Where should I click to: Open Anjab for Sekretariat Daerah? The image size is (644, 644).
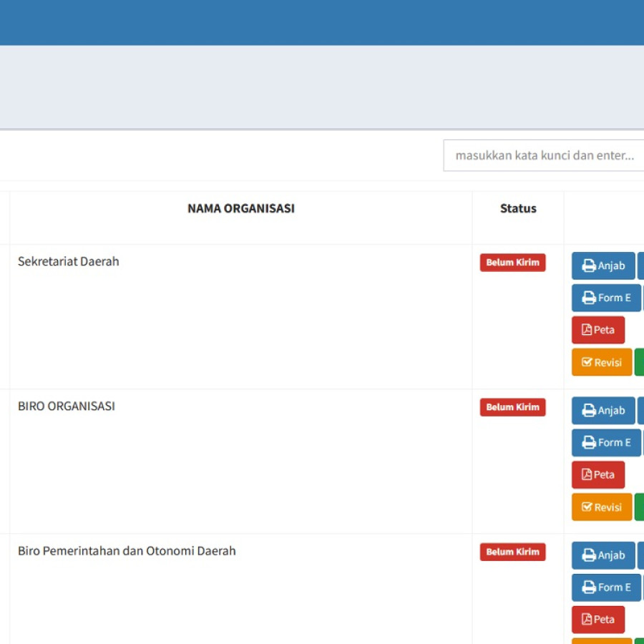point(603,265)
